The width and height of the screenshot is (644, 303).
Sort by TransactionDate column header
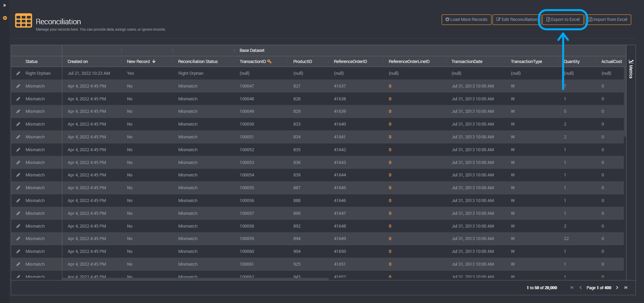tap(467, 62)
